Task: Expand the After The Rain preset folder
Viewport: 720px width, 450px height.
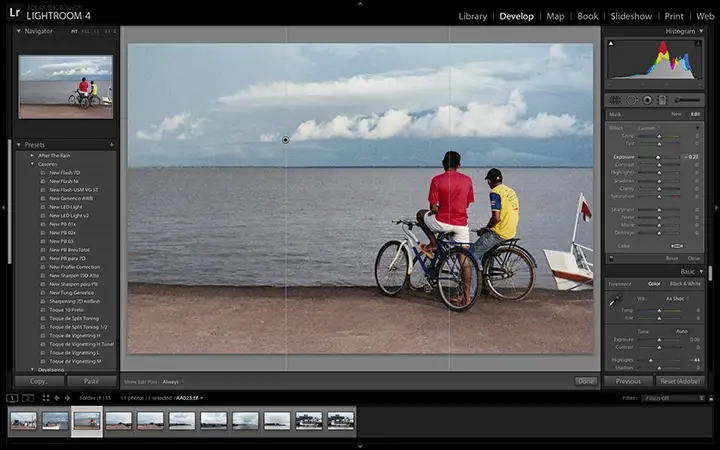Action: (x=32, y=155)
